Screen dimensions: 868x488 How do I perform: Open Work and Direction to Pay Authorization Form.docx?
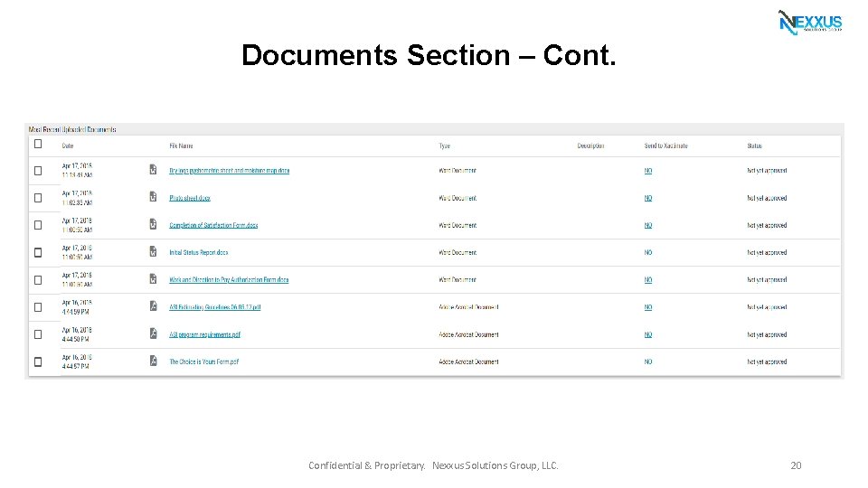click(x=229, y=280)
